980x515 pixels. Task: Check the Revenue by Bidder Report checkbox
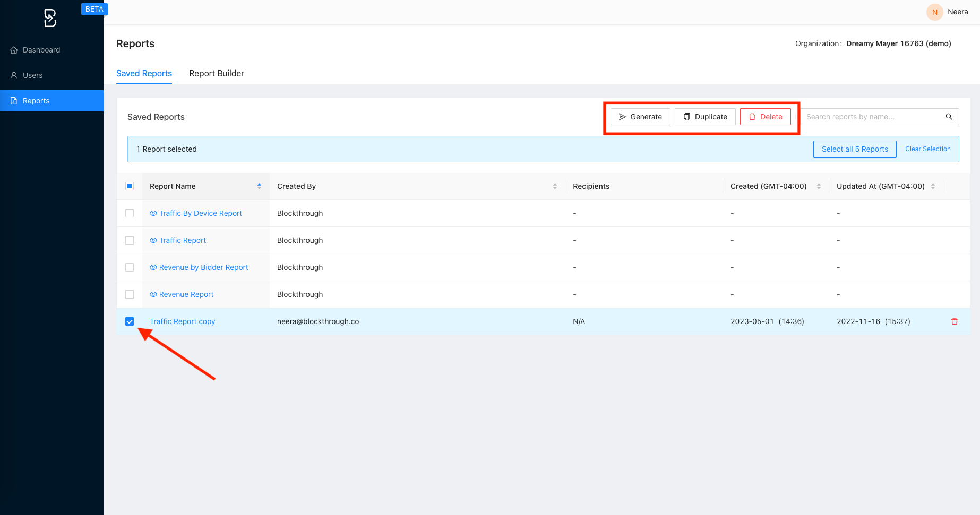[130, 267]
